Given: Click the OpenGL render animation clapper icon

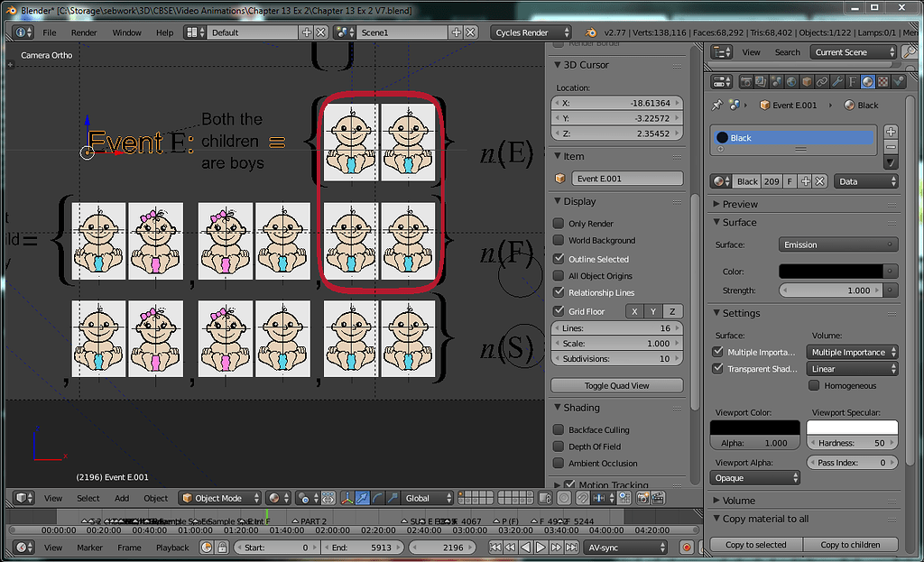Looking at the screenshot, I should (658, 498).
